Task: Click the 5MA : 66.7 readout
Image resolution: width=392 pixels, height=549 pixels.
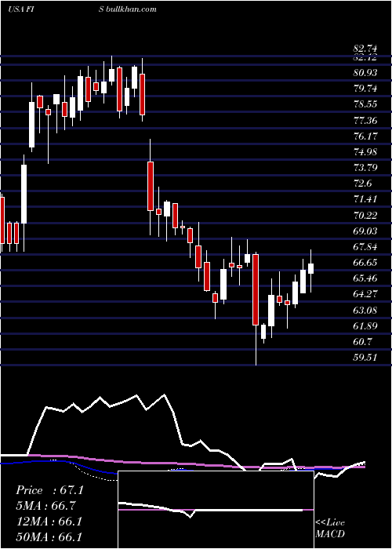Action: pyautogui.click(x=45, y=506)
